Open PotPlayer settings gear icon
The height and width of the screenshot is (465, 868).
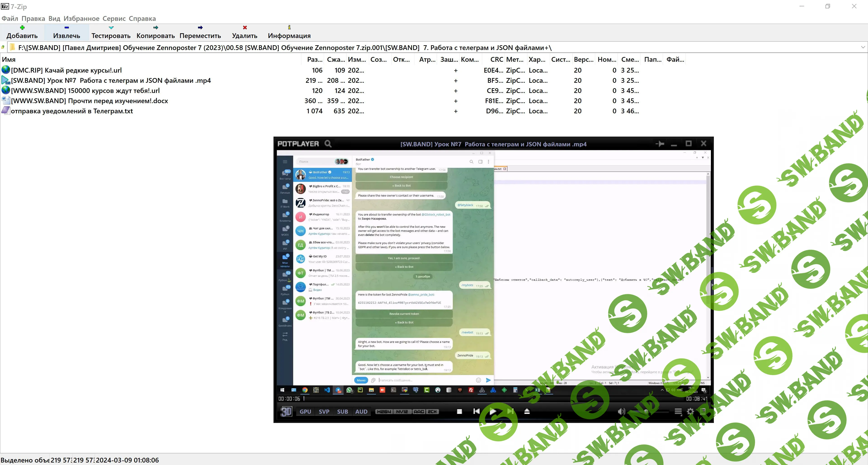click(690, 411)
